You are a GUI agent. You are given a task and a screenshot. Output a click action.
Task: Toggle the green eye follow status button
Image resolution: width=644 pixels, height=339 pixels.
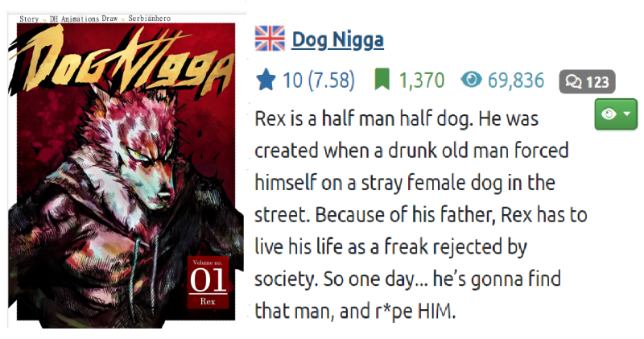coord(616,114)
